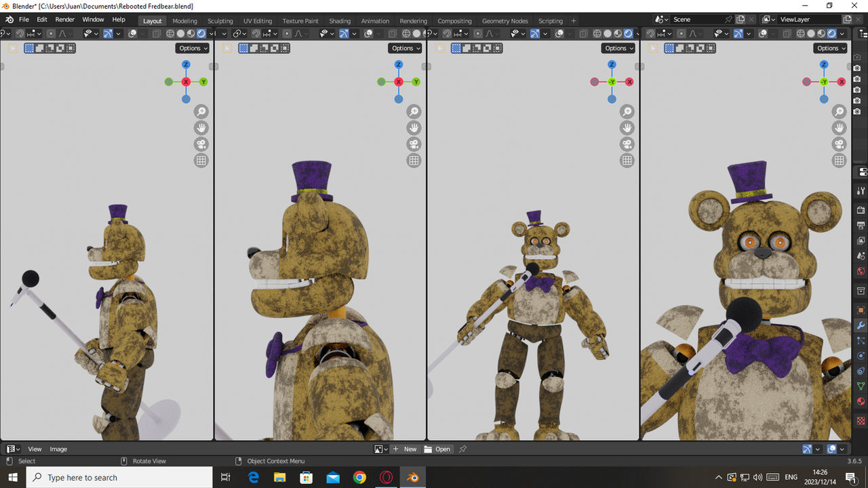
Task: Switch perspective/orthographic in third viewport
Action: [627, 161]
